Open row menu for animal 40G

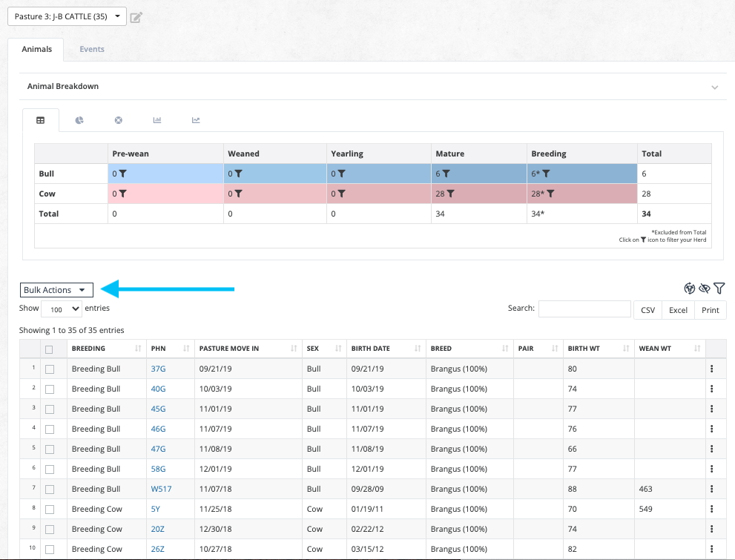pos(711,389)
